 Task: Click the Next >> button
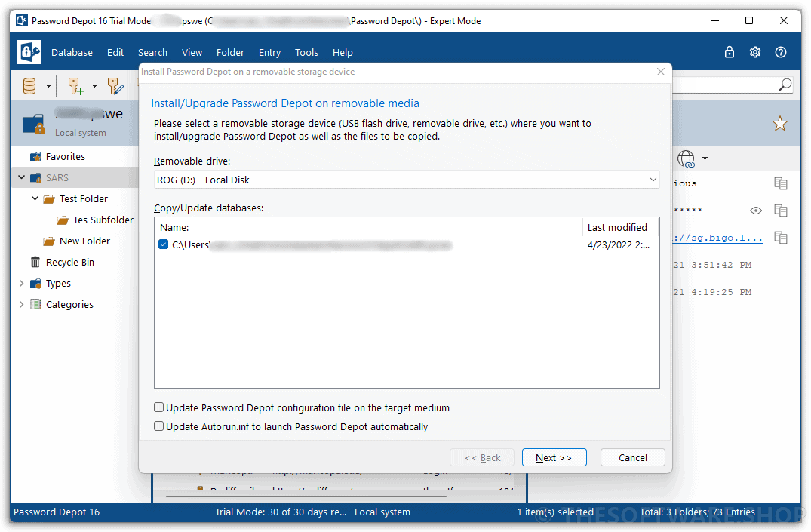(554, 457)
